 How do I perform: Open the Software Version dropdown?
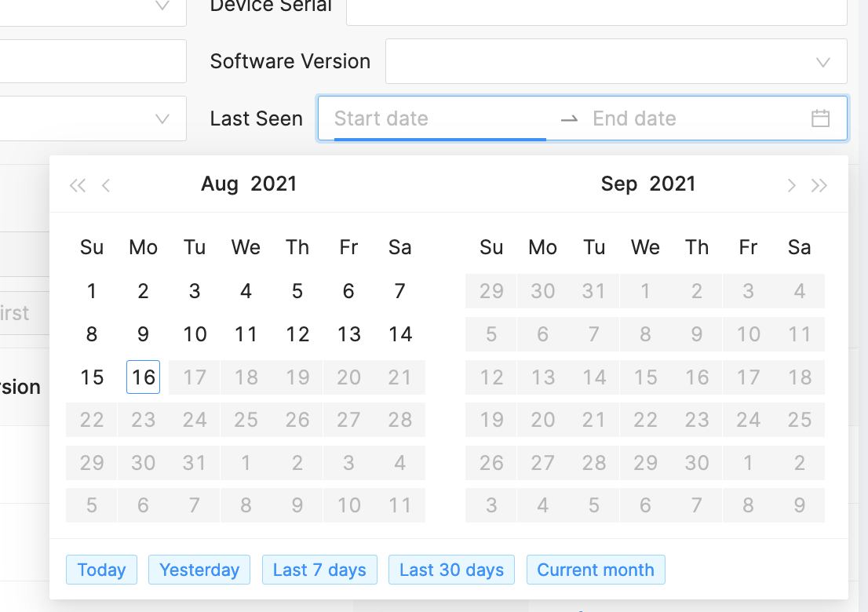616,61
